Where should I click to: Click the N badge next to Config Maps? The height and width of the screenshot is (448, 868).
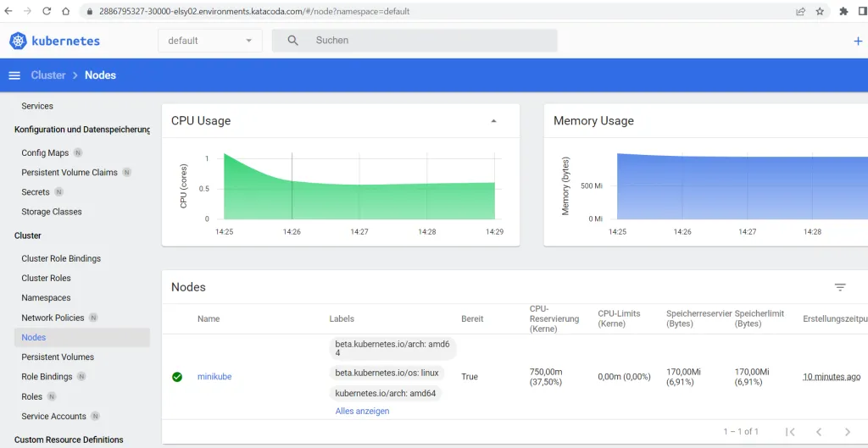point(78,152)
